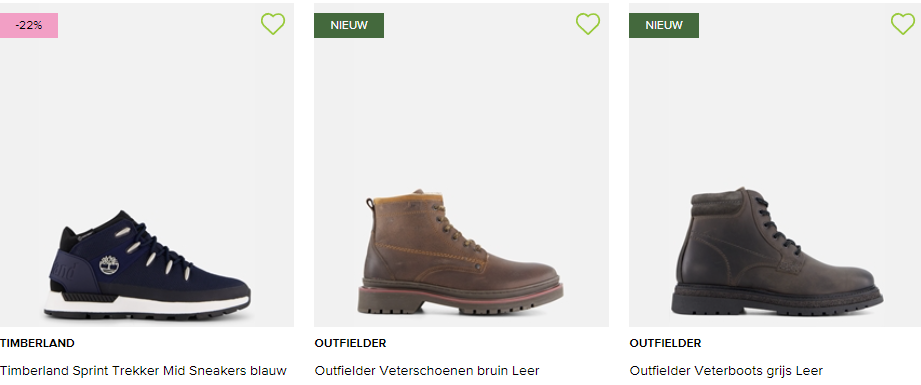This screenshot has height=385, width=921.
Task: Click NIEUW badge on brown leather boot
Action: coord(349,25)
